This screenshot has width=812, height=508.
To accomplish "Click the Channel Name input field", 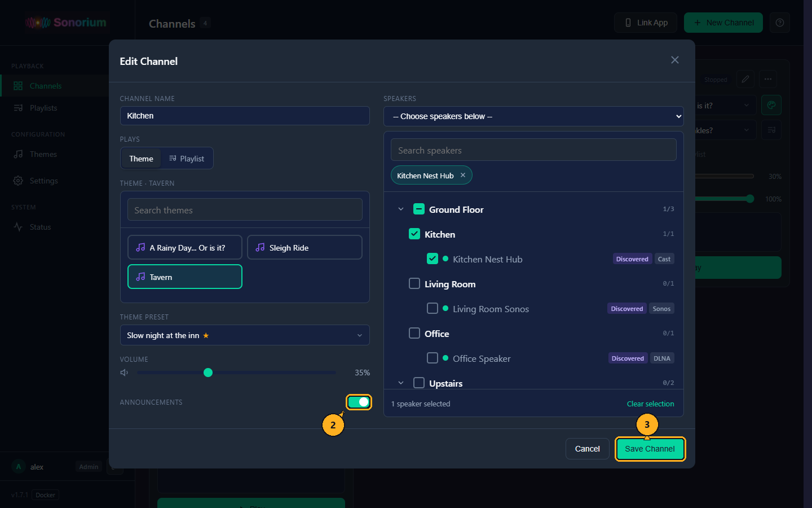I will pyautogui.click(x=245, y=116).
